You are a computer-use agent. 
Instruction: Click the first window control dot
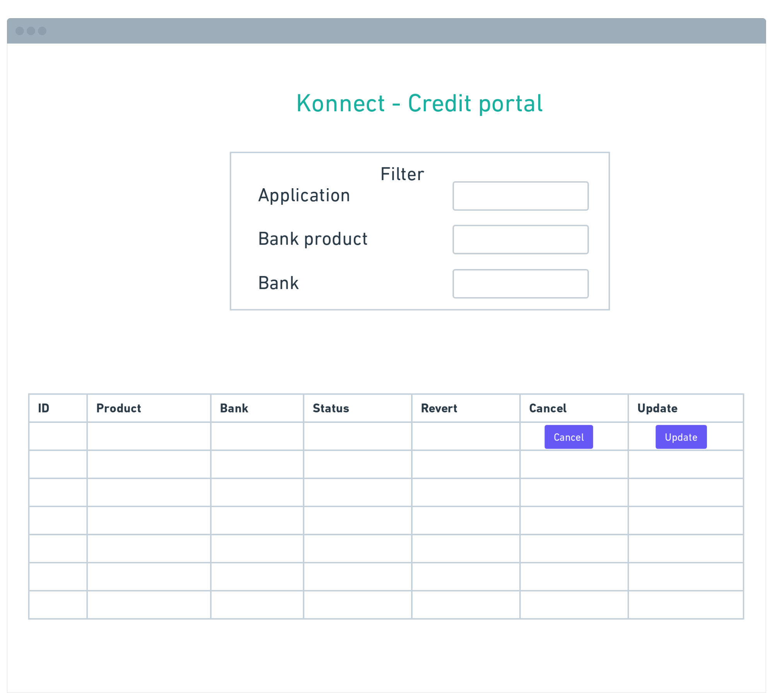(20, 31)
